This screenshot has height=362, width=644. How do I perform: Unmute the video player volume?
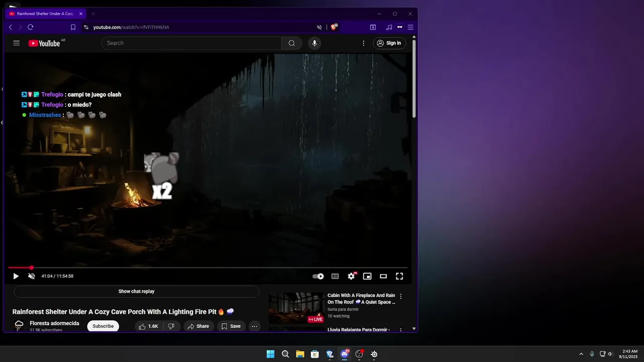[x=31, y=276]
